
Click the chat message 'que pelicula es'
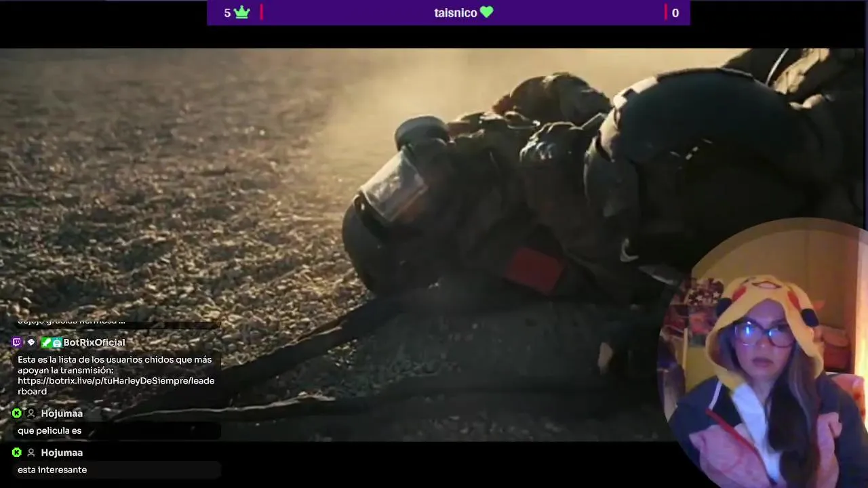50,431
